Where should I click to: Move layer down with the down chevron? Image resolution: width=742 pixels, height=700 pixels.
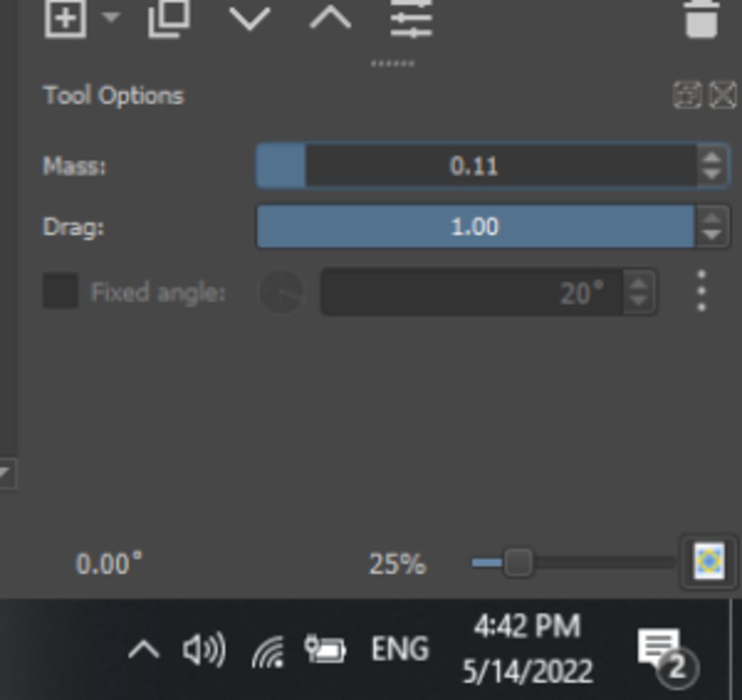click(249, 17)
